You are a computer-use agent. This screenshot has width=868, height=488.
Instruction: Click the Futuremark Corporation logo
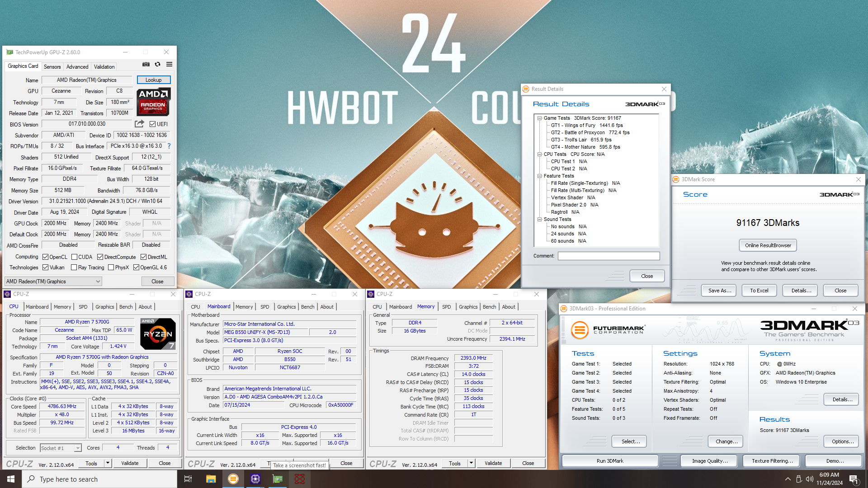click(608, 330)
